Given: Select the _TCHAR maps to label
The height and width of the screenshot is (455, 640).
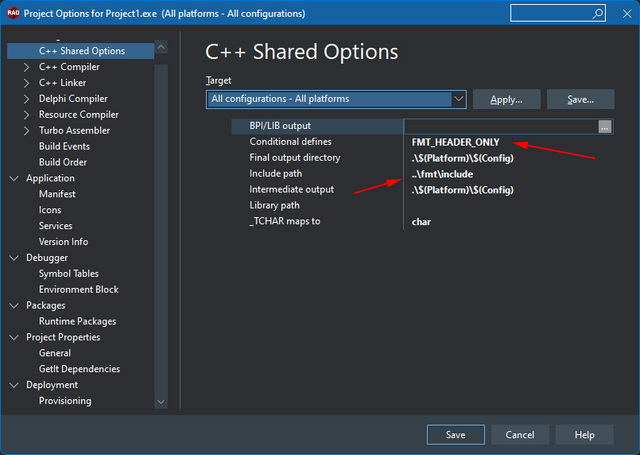Looking at the screenshot, I should pyautogui.click(x=285, y=222).
